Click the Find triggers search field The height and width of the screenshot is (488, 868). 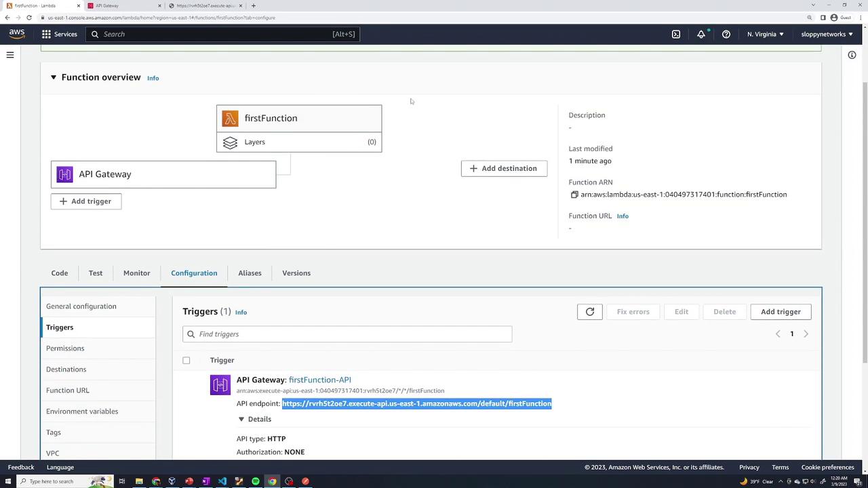pos(347,334)
